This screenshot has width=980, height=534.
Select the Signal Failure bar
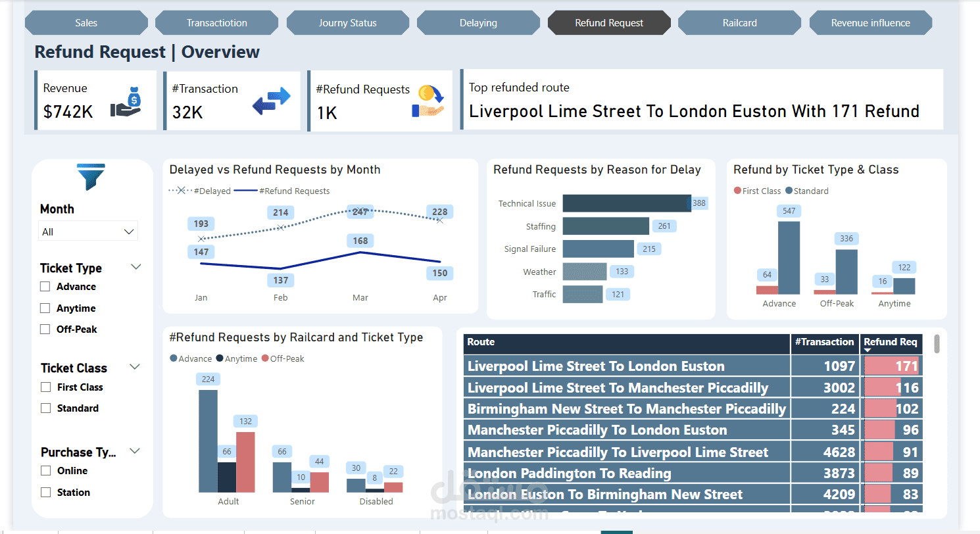[599, 249]
